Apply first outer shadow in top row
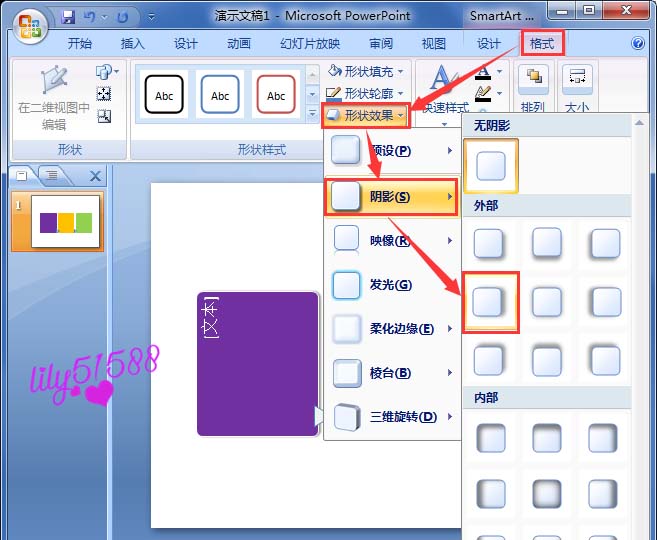This screenshot has height=540, width=657. (489, 243)
